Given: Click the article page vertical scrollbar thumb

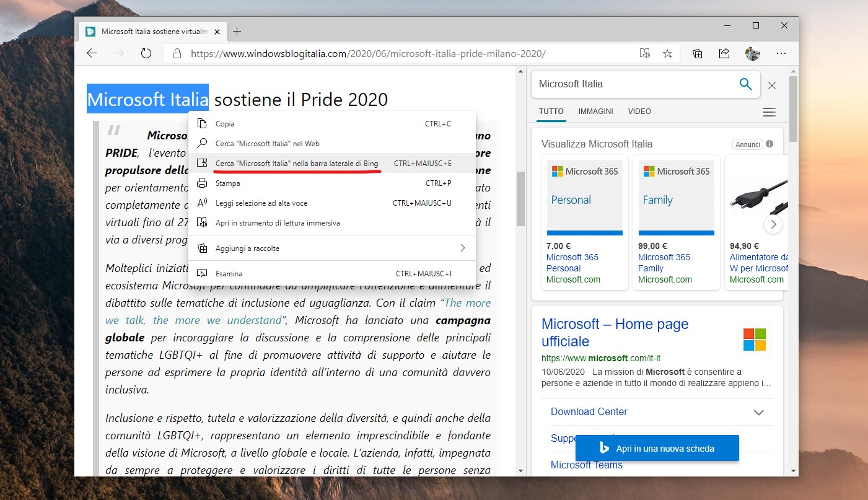Looking at the screenshot, I should [x=520, y=198].
